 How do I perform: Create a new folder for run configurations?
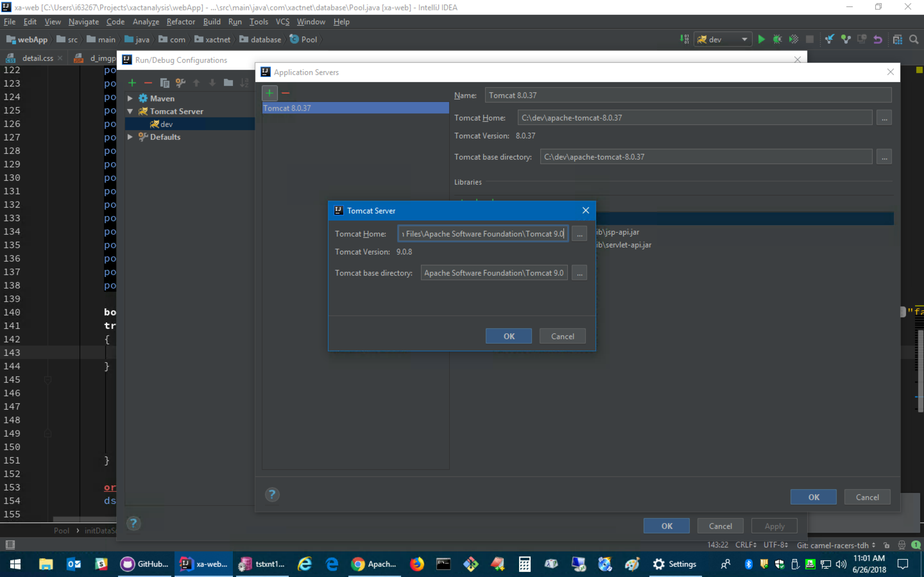pos(228,83)
